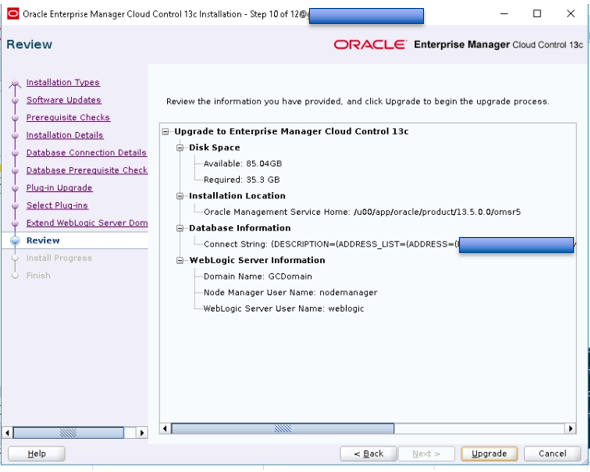590x472 pixels.
Task: Select the Oracle Management Service Home row
Action: (x=362, y=212)
